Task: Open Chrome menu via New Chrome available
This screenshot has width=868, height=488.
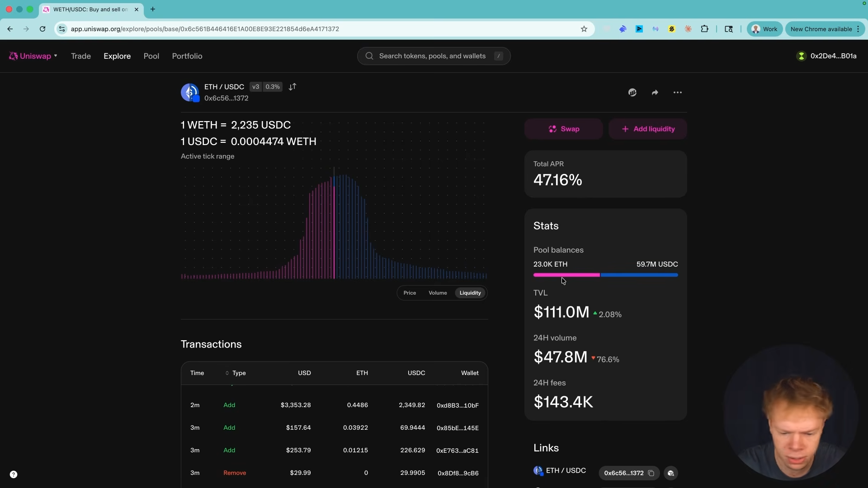Action: [826, 29]
